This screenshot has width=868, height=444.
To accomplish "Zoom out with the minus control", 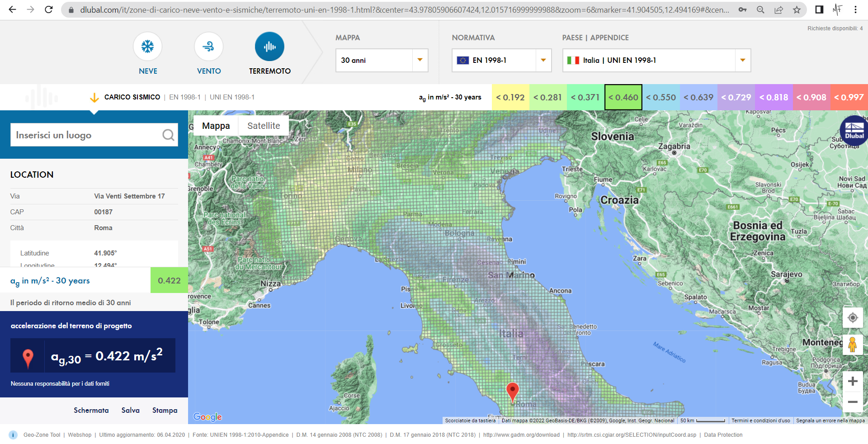I will 853,401.
